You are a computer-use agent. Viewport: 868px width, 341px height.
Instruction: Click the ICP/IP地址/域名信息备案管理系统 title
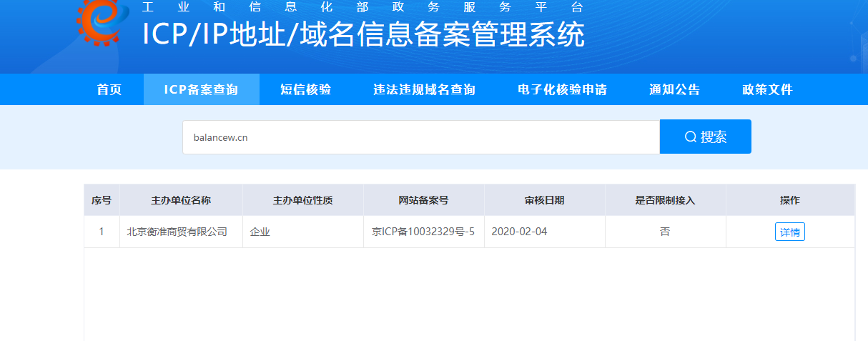coord(363,35)
